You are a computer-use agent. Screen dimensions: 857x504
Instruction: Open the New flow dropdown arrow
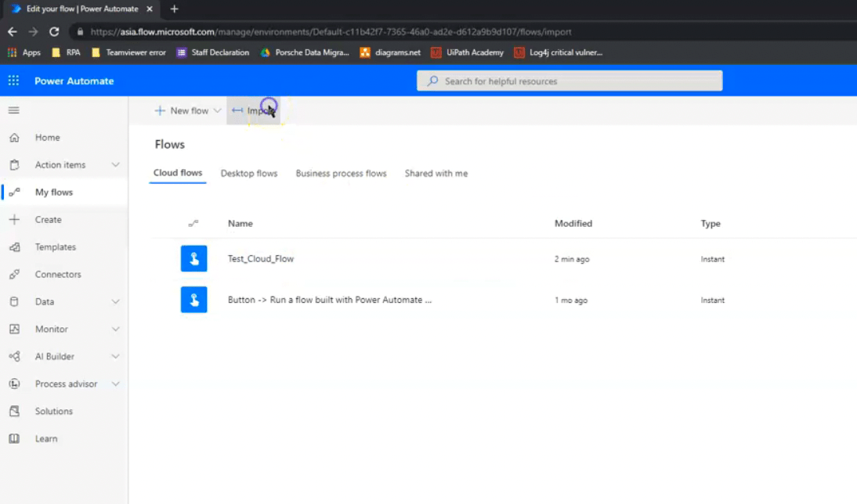click(x=217, y=110)
